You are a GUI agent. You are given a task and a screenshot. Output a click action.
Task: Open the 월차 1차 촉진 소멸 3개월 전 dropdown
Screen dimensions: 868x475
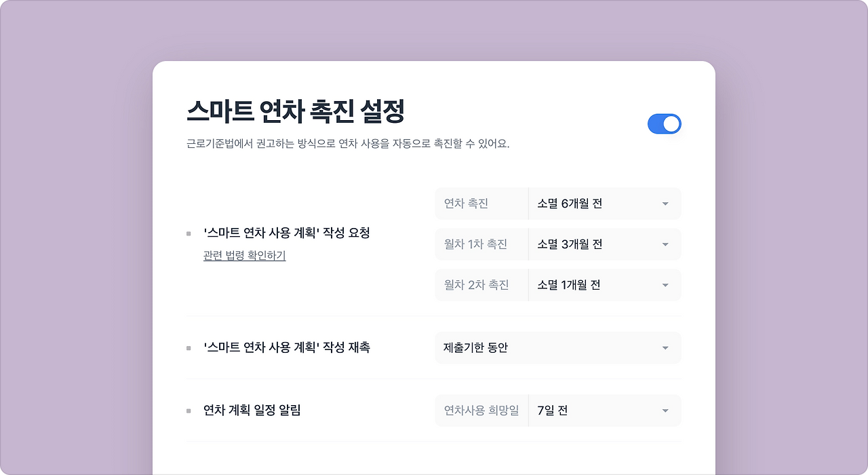[605, 244]
